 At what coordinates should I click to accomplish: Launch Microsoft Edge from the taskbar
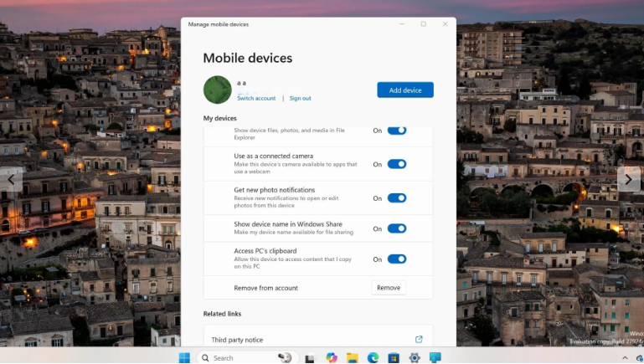click(x=373, y=358)
